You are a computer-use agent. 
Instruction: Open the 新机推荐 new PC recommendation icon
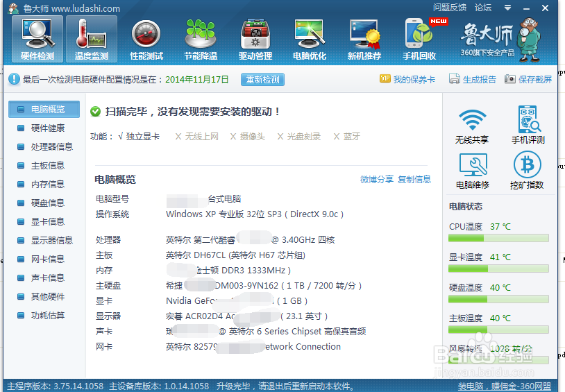click(364, 40)
